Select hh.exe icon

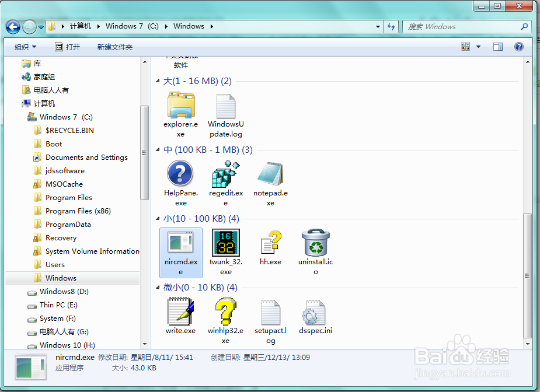point(271,242)
